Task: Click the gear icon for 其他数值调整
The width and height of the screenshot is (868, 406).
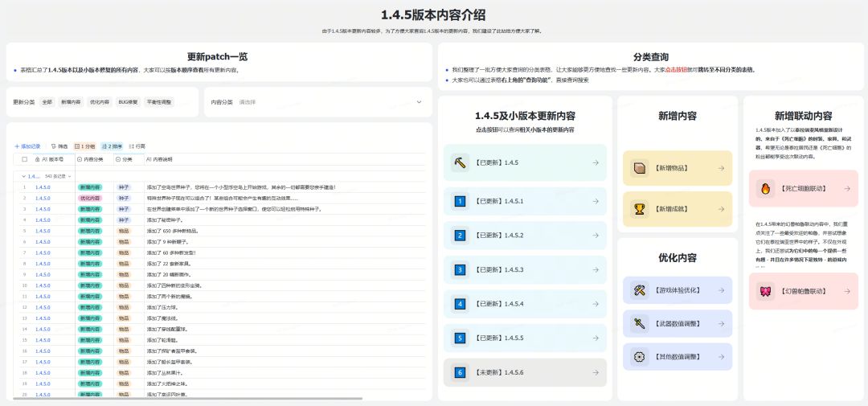Action: click(640, 357)
